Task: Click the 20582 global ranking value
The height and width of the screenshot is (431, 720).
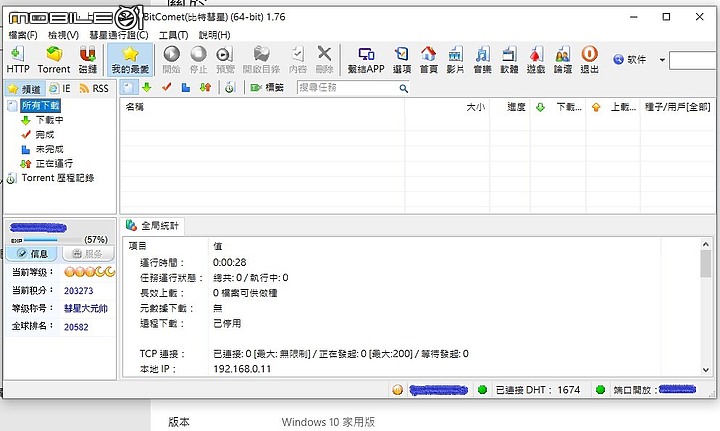Action: click(76, 327)
